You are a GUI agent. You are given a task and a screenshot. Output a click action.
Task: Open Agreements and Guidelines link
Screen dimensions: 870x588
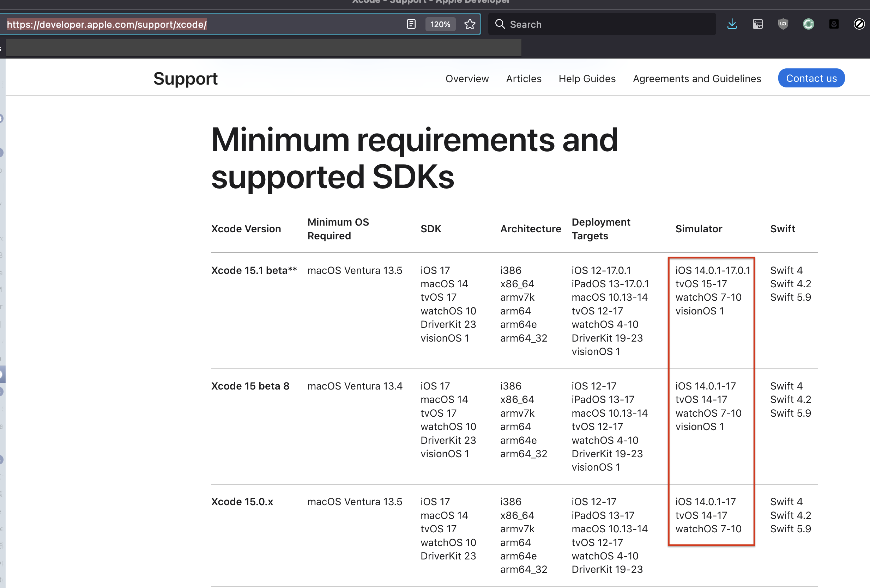tap(697, 79)
